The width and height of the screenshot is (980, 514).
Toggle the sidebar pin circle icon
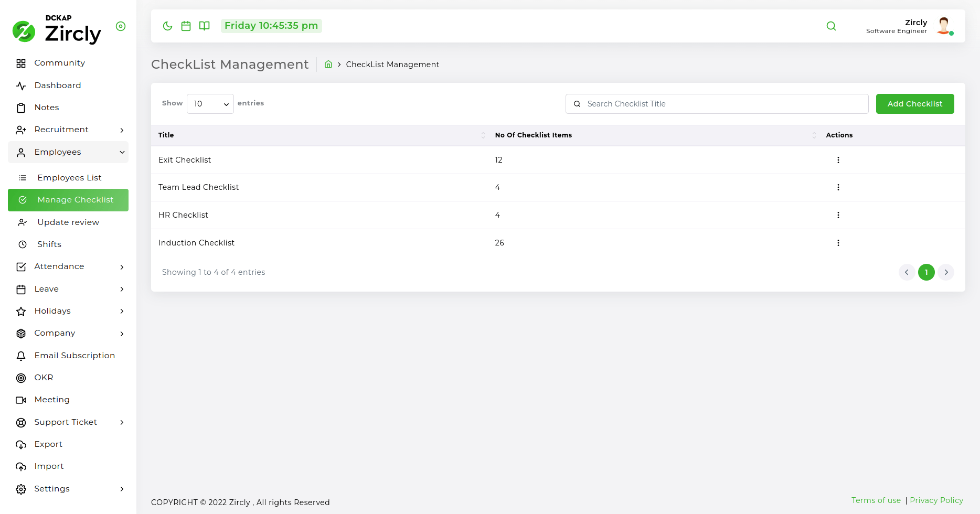pos(121,26)
